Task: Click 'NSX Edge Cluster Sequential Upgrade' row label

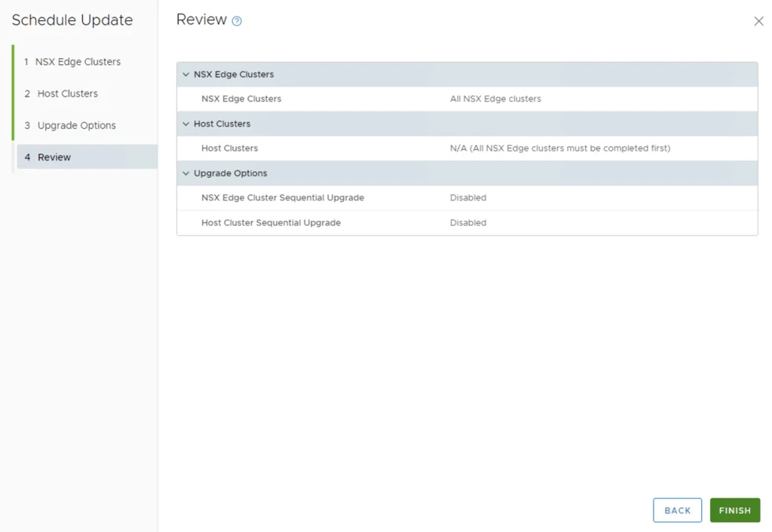Action: tap(283, 198)
